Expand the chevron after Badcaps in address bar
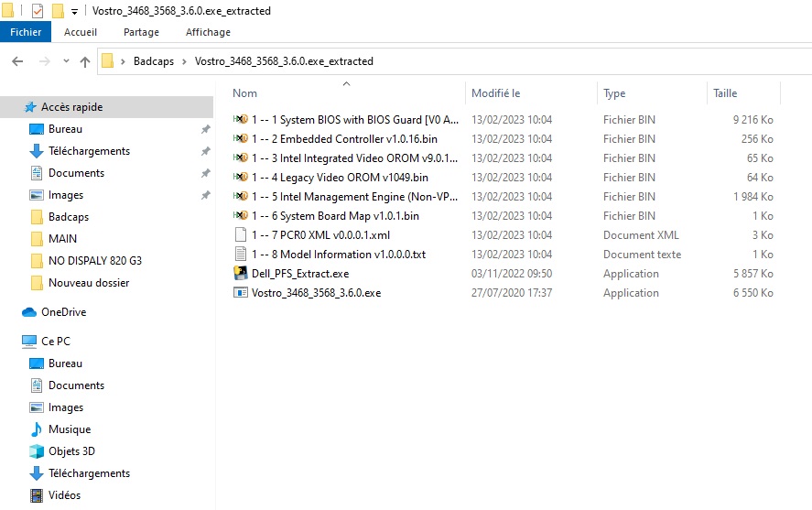 tap(184, 61)
